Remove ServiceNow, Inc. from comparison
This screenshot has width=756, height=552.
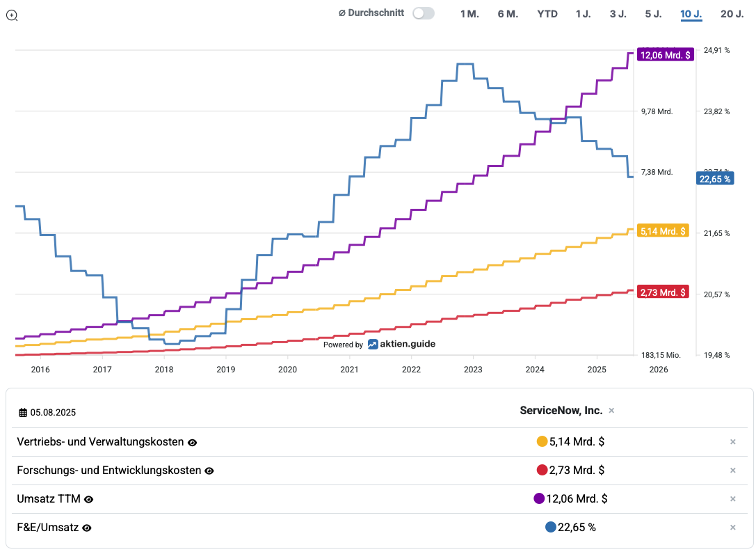(x=611, y=411)
